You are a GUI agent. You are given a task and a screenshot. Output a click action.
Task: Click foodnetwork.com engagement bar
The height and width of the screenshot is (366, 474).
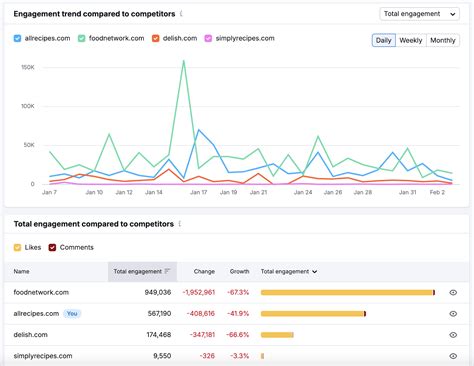[348, 292]
